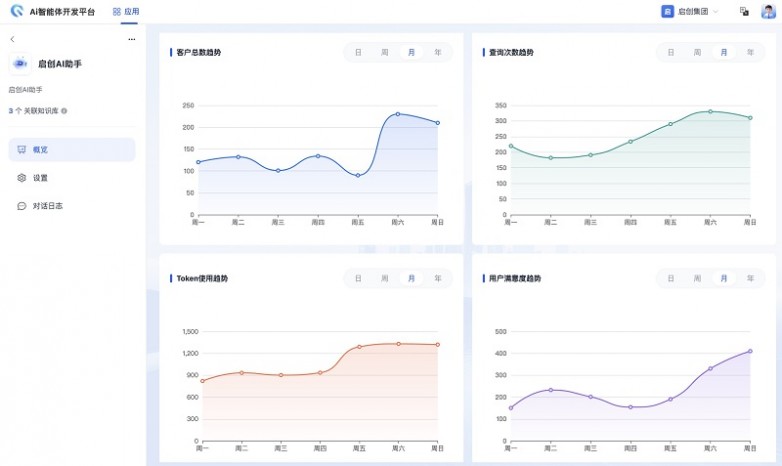Image resolution: width=782 pixels, height=466 pixels.
Task: Expand the 启创集团 organization dropdown
Action: pyautogui.click(x=716, y=11)
